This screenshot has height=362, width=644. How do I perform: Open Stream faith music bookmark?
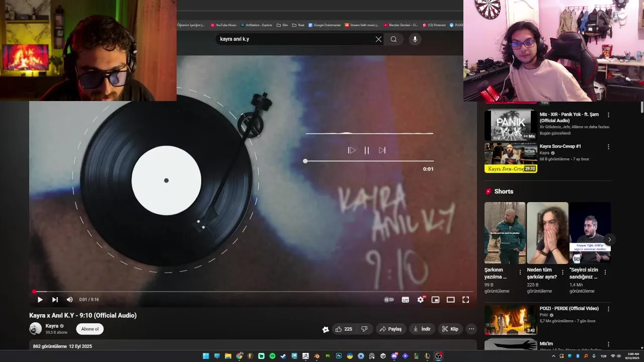coord(362,25)
